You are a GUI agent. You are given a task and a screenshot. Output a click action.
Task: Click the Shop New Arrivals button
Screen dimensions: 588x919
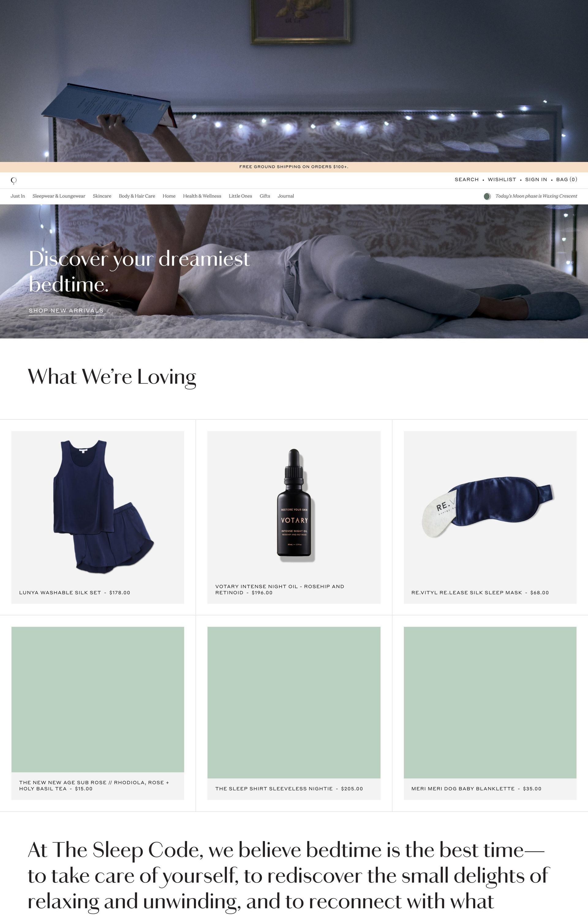coord(66,310)
